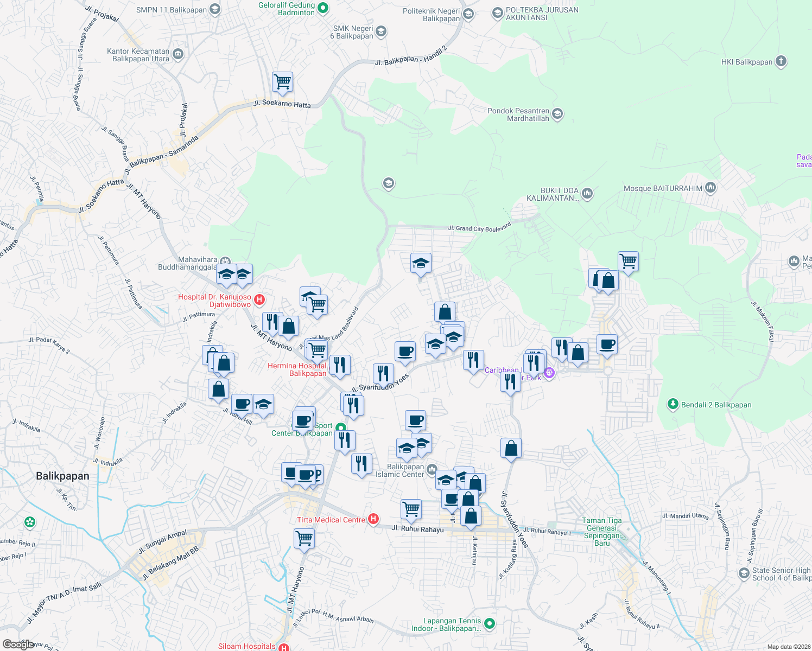Click the bank icon near Pondok Pesantren Mardhatillah
The height and width of the screenshot is (651, 812).
[556, 114]
